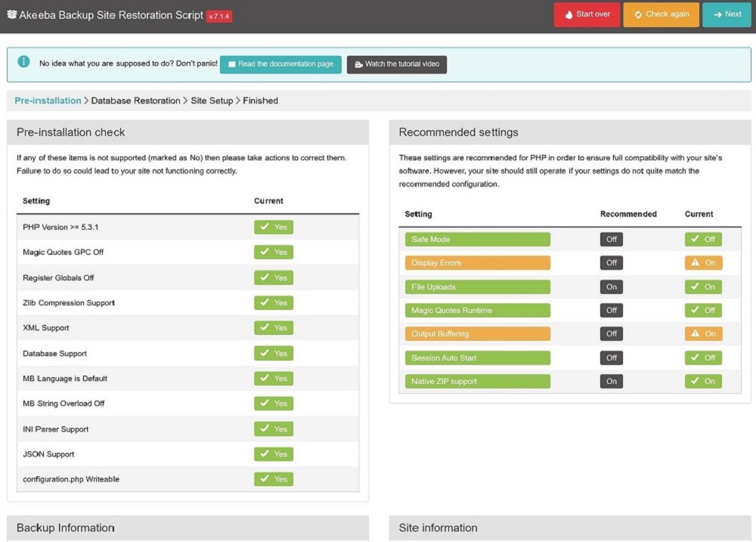
Task: Click the Backup Information panel header
Action: tap(188, 528)
